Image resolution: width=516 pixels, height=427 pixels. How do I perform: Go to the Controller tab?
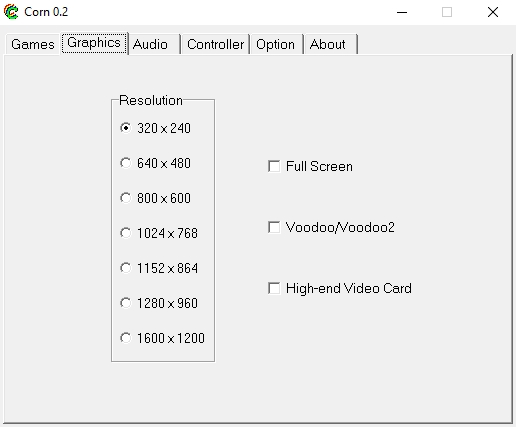pyautogui.click(x=215, y=44)
